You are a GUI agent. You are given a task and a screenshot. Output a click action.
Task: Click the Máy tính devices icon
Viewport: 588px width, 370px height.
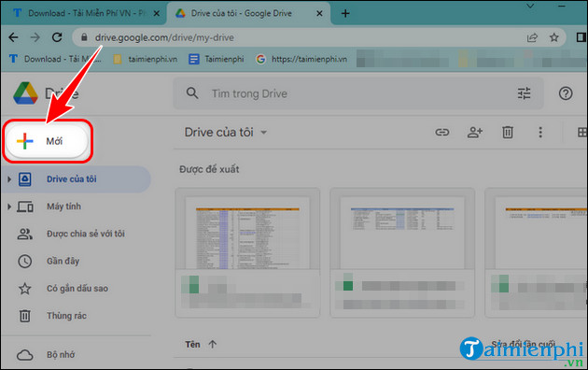[x=25, y=206]
